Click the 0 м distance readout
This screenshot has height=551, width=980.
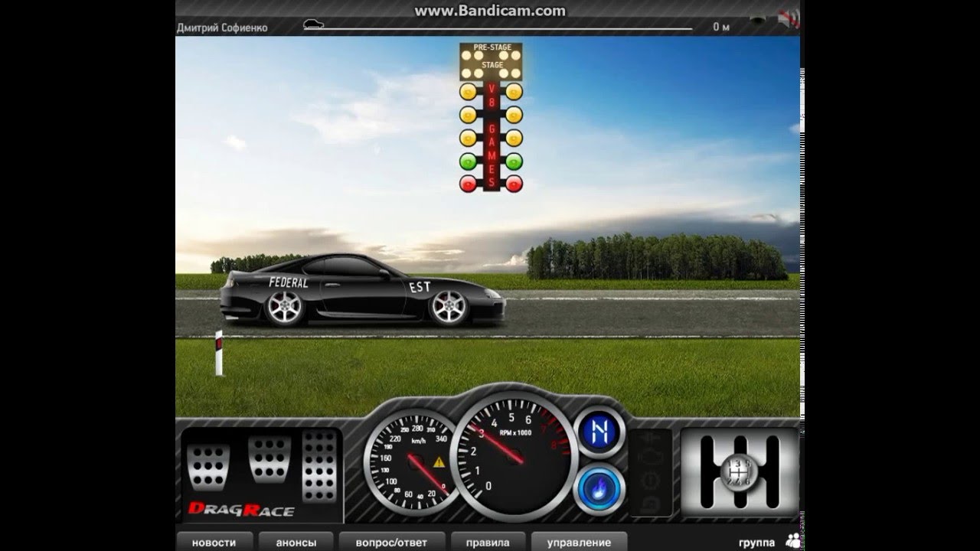pos(720,27)
